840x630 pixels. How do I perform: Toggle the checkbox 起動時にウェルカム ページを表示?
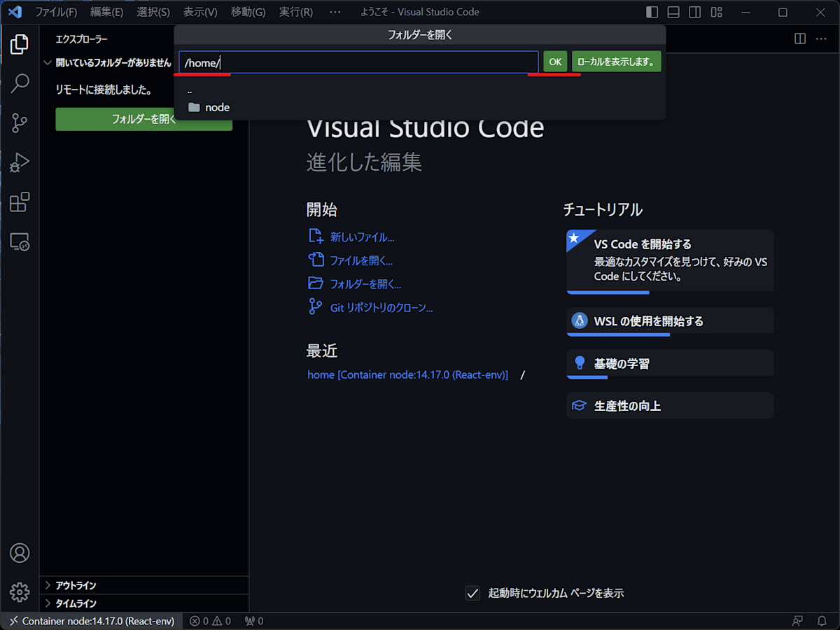472,593
